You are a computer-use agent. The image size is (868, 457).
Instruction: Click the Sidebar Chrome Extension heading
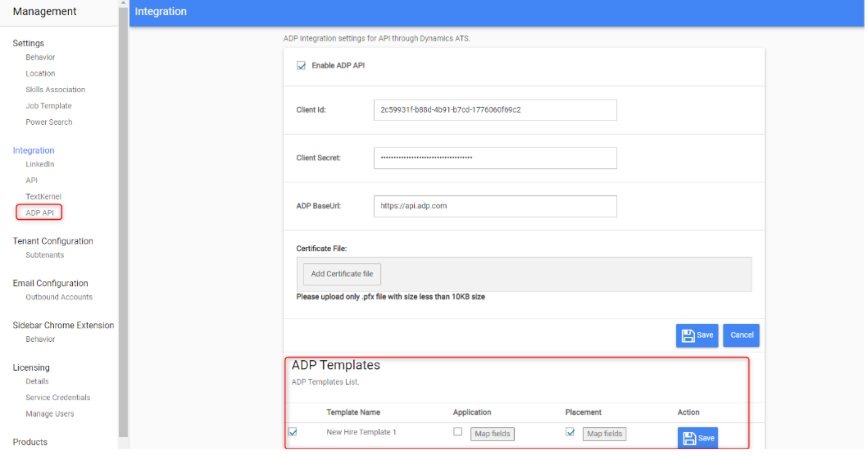pyautogui.click(x=63, y=325)
